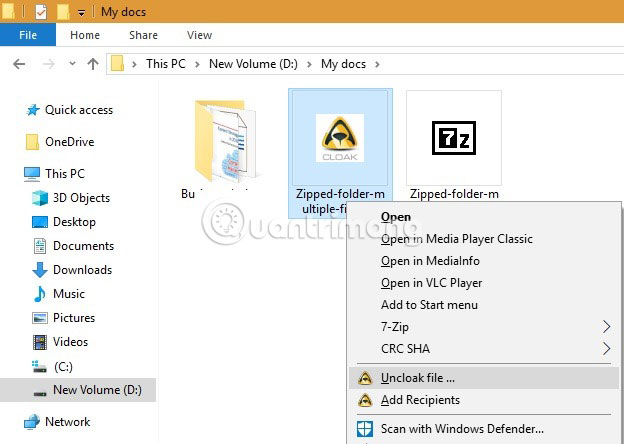Go forward with the right arrow

pyautogui.click(x=49, y=64)
